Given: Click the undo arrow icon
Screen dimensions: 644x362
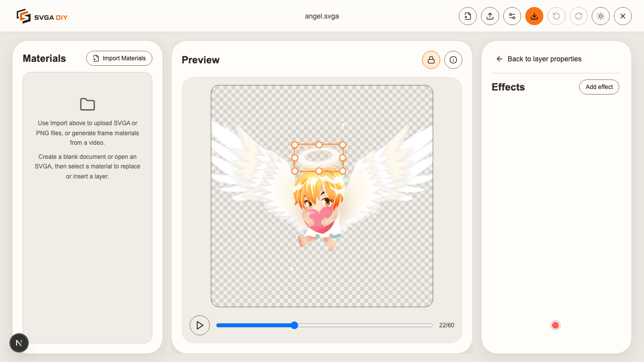Looking at the screenshot, I should [556, 16].
